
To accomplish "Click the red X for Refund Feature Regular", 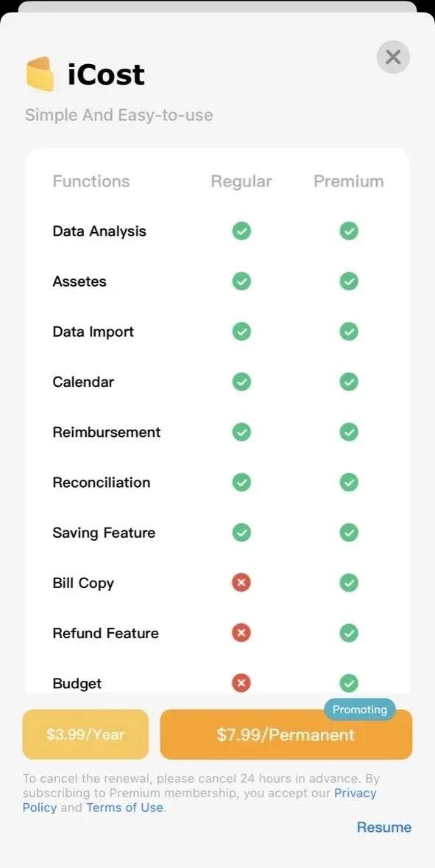I will [x=241, y=633].
